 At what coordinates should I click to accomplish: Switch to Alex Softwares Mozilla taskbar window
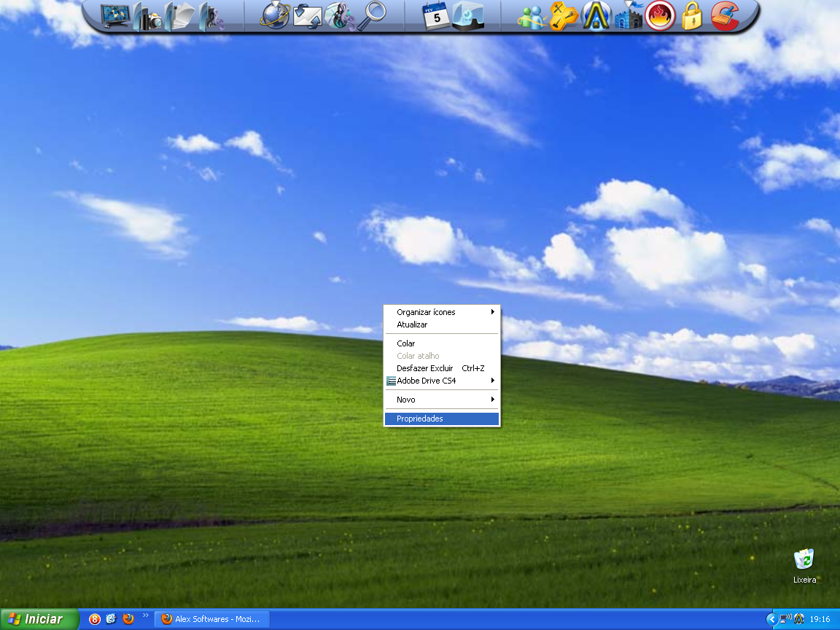[212, 619]
